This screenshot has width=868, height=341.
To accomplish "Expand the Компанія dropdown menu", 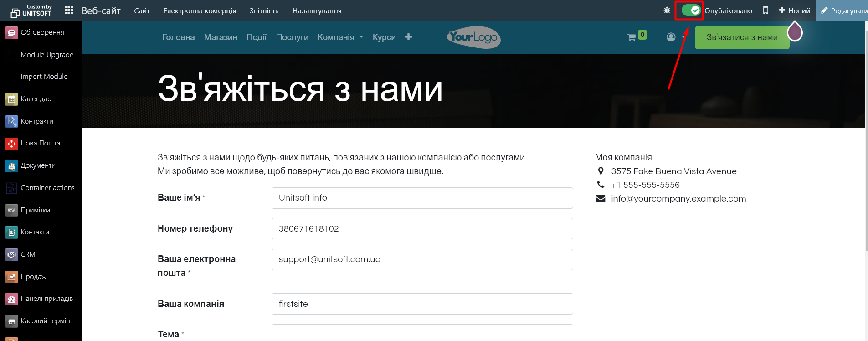I will pos(340,37).
